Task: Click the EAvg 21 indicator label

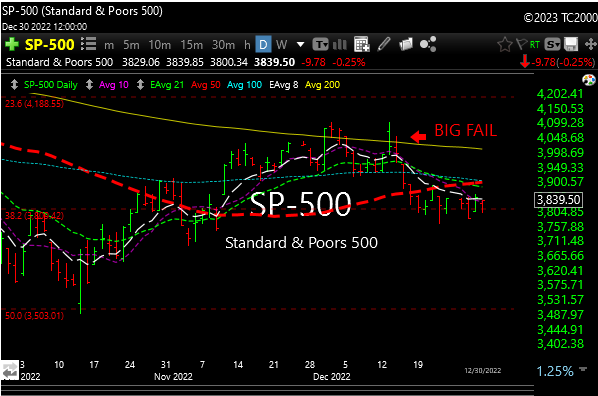Action: [x=167, y=85]
